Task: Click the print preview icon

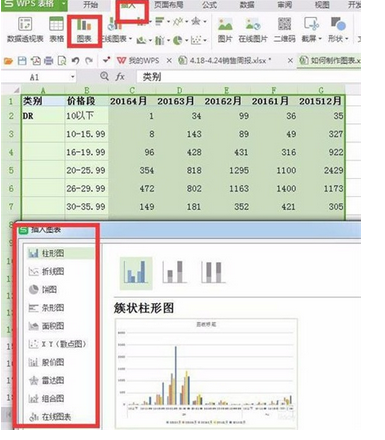Action: click(62, 61)
